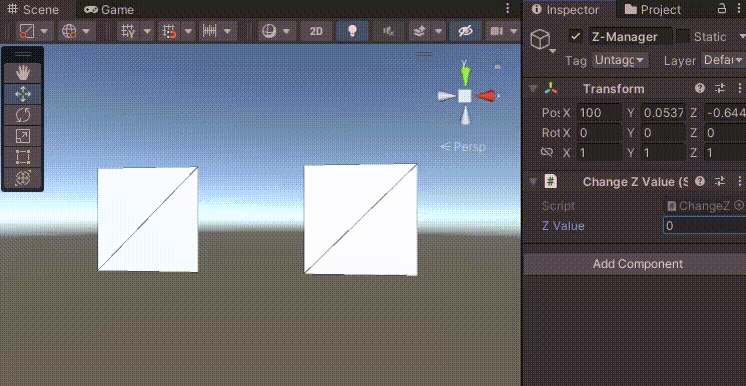Toggle scene lighting bulb
746x386 pixels.
coord(352,31)
